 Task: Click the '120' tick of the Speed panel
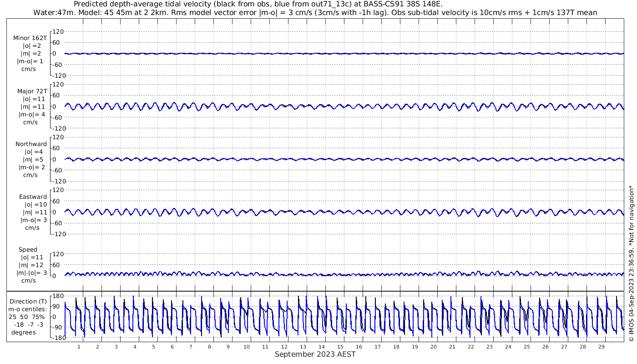(x=57, y=253)
